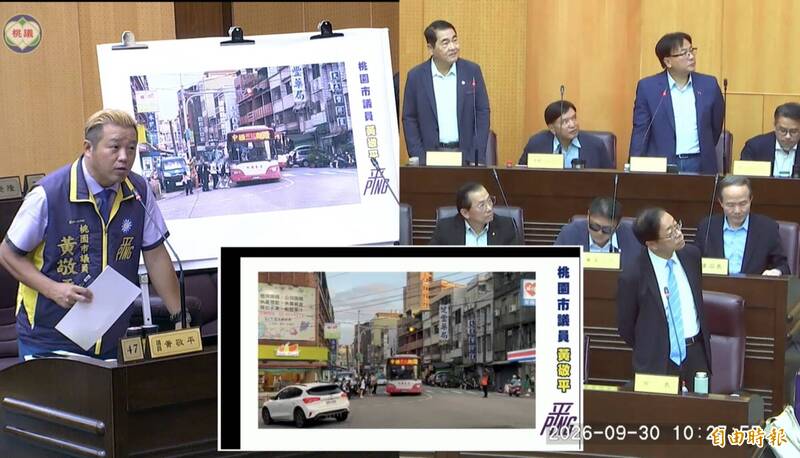The width and height of the screenshot is (800, 458).
Task: Click the 桃議 council logo emblem
Action: 22,34
